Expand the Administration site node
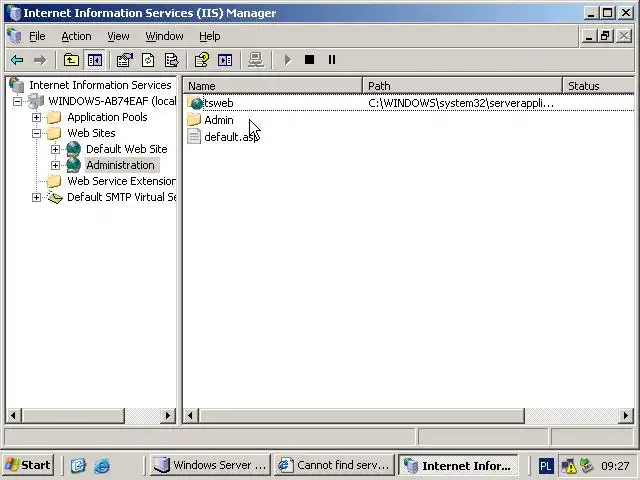Viewport: 640px width, 480px height. click(x=55, y=165)
